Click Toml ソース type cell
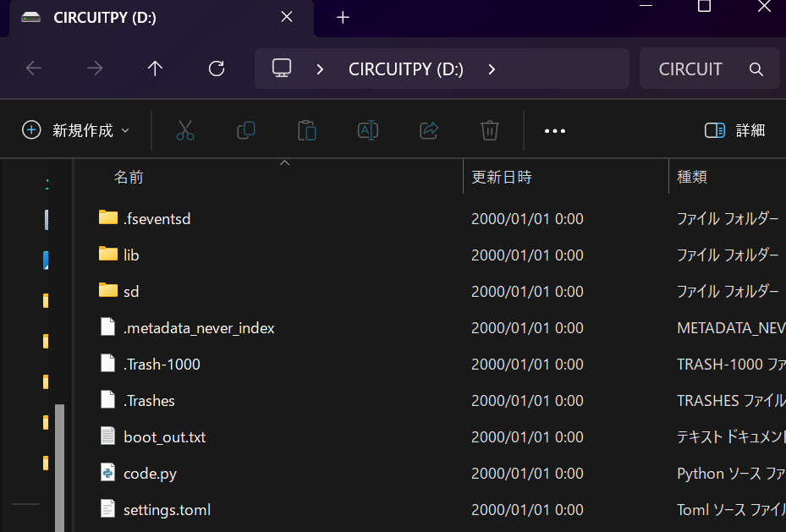The height and width of the screenshot is (532, 786). click(731, 510)
